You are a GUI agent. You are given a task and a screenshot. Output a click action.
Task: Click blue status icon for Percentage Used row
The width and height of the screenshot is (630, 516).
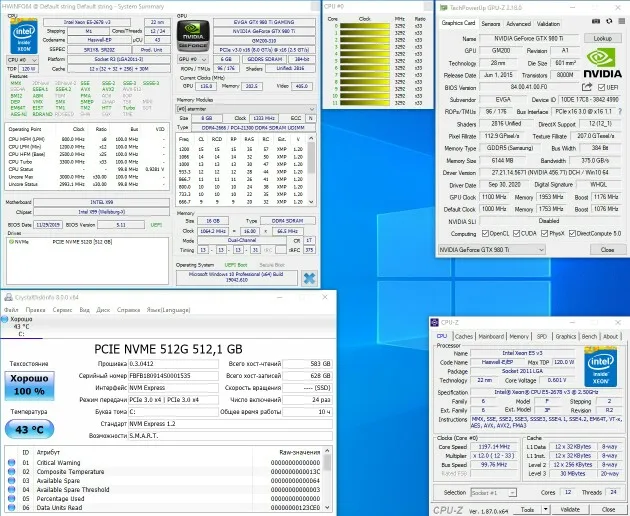point(12,499)
